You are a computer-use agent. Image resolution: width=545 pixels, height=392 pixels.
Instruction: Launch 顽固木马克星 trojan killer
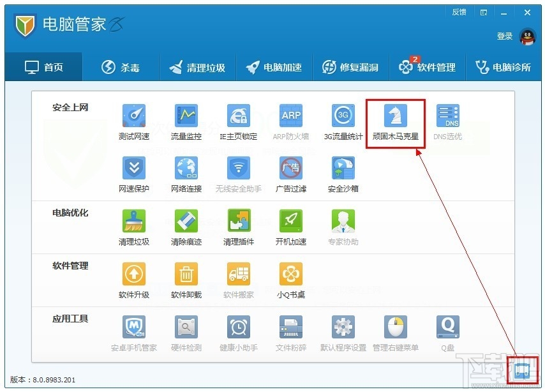coord(396,122)
